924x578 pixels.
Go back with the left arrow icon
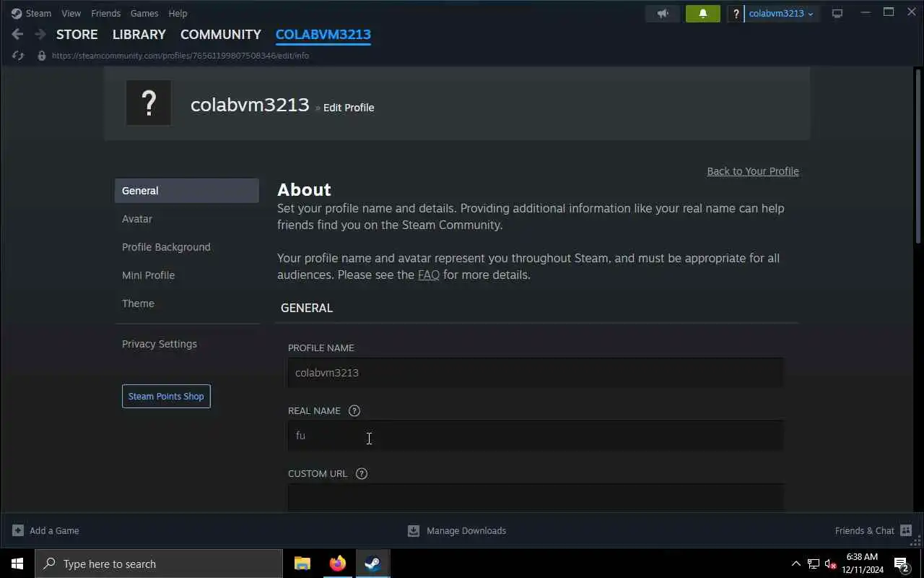click(17, 34)
